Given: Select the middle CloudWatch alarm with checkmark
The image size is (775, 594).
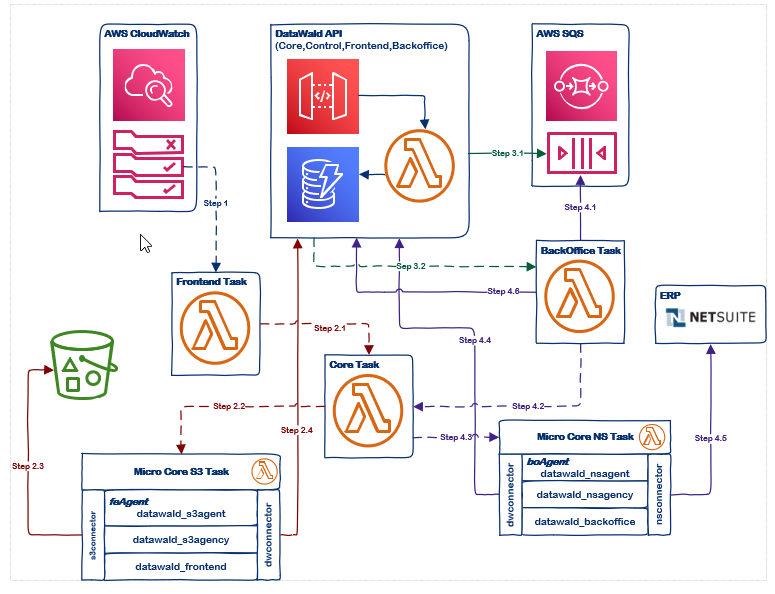Looking at the screenshot, I should [149, 165].
